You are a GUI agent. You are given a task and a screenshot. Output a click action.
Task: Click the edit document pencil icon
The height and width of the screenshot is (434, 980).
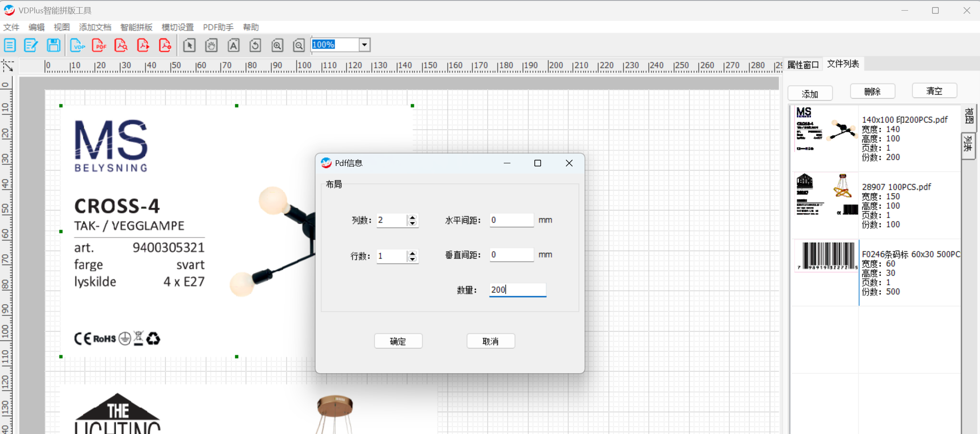(31, 45)
